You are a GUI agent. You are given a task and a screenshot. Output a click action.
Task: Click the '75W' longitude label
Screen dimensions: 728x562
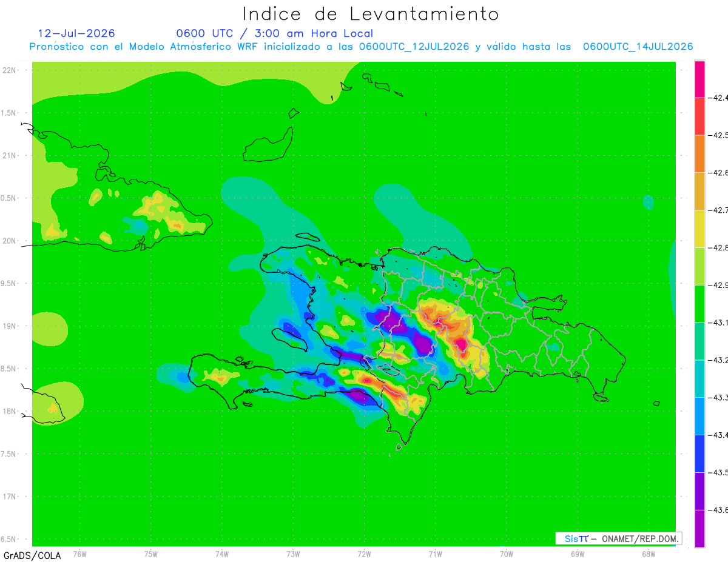point(151,554)
